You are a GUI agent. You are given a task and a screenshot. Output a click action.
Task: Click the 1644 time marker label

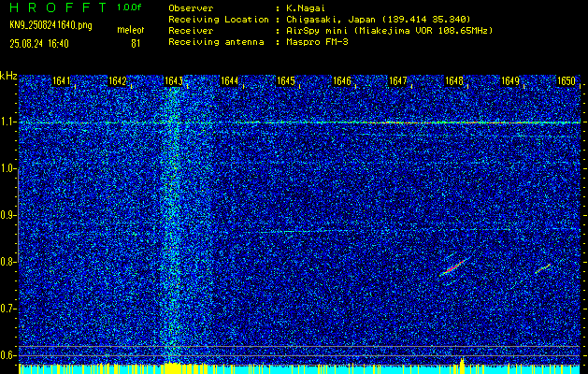tap(230, 81)
